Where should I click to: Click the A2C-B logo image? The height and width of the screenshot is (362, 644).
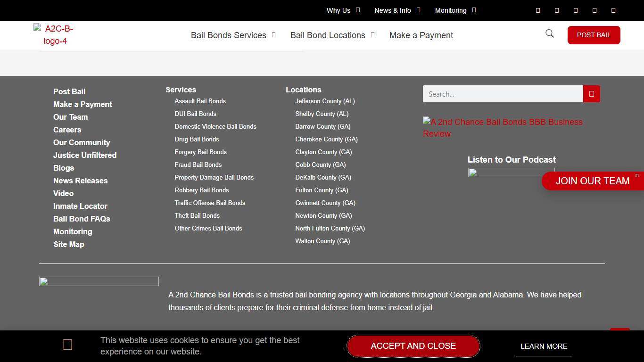(x=55, y=35)
